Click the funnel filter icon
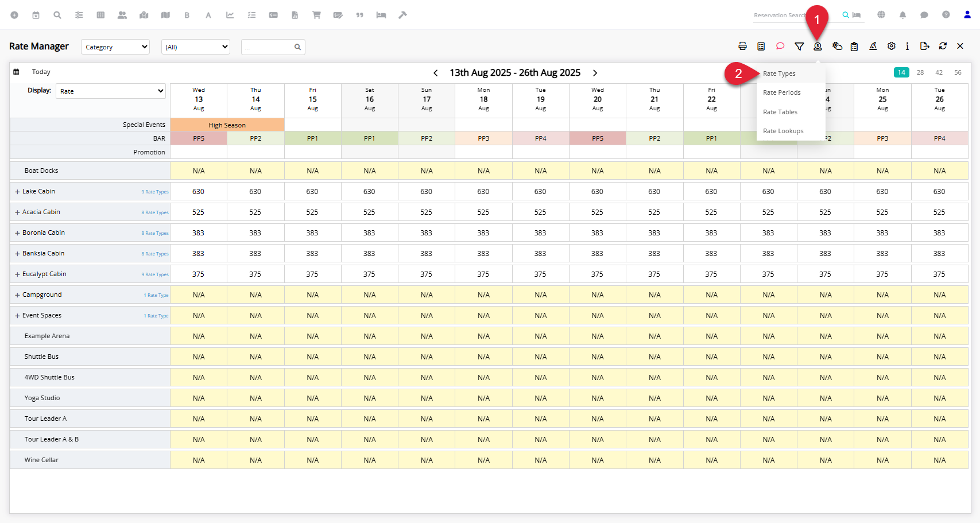This screenshot has width=980, height=523. pos(799,46)
